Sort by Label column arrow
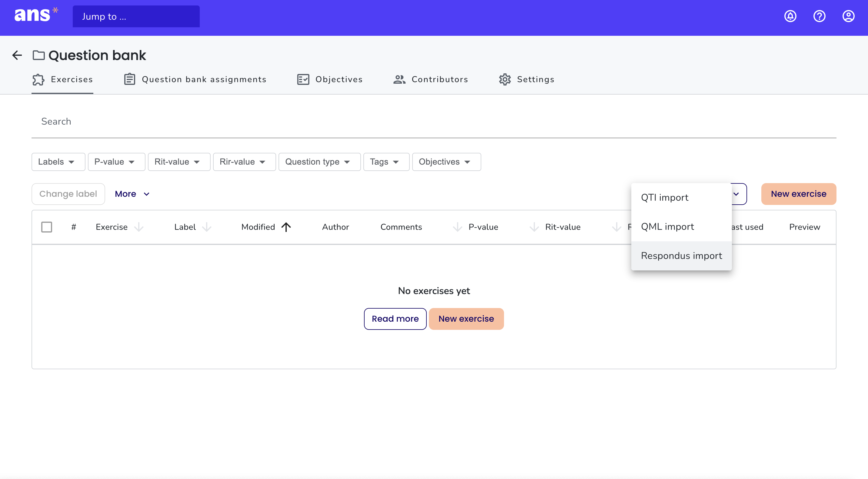 click(x=207, y=227)
